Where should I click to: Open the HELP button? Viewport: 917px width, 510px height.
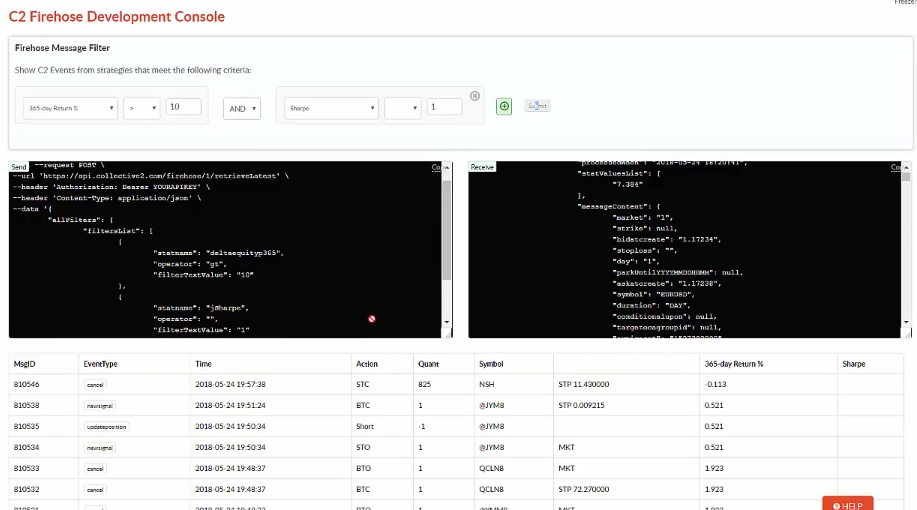pyautogui.click(x=848, y=505)
